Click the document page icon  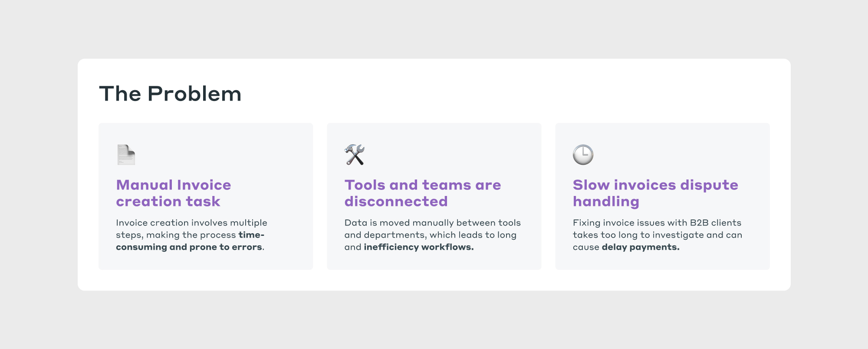[126, 155]
